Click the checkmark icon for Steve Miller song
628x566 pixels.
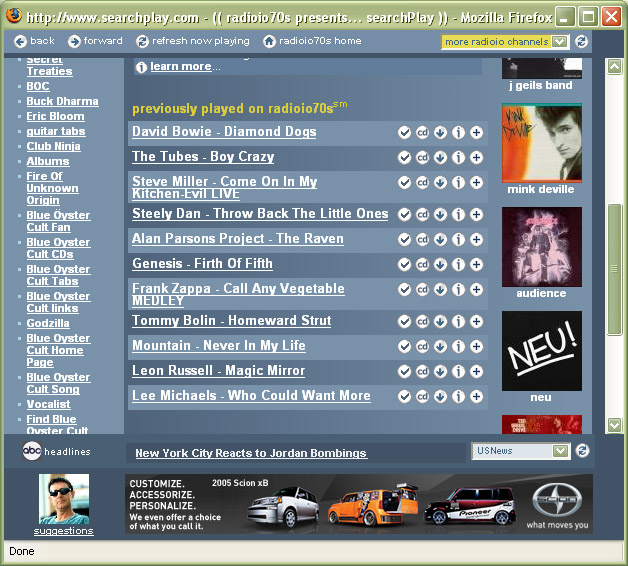pyautogui.click(x=405, y=183)
